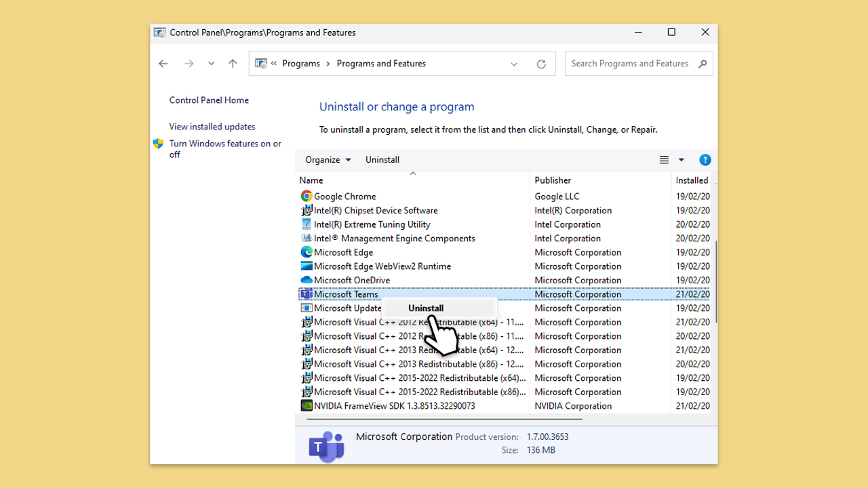Select Visual C++ 2015-2022 Redistributable (x86) entry

(x=420, y=392)
